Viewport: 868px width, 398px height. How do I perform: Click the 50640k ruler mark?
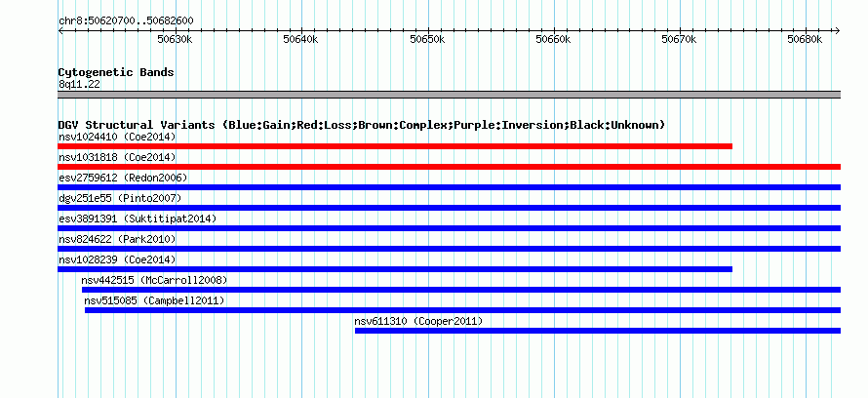[x=300, y=39]
